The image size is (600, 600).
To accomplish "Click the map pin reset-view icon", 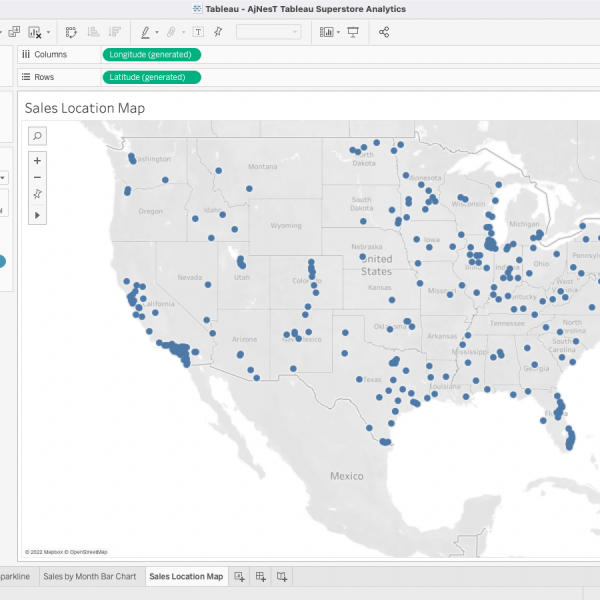I will click(x=37, y=195).
